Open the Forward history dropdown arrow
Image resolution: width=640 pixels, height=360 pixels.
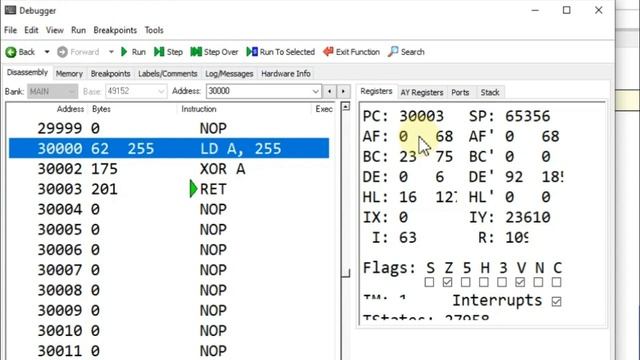coord(111,52)
